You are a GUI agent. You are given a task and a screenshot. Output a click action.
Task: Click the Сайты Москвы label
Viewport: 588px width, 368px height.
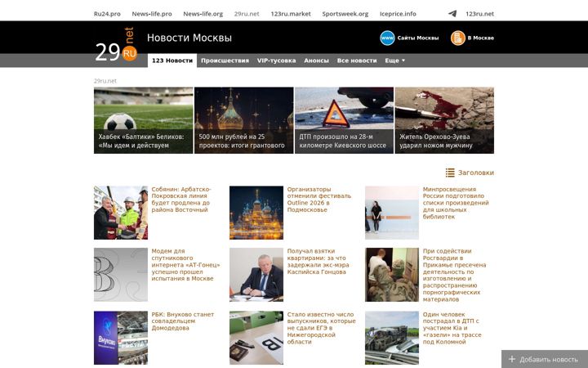click(x=418, y=38)
